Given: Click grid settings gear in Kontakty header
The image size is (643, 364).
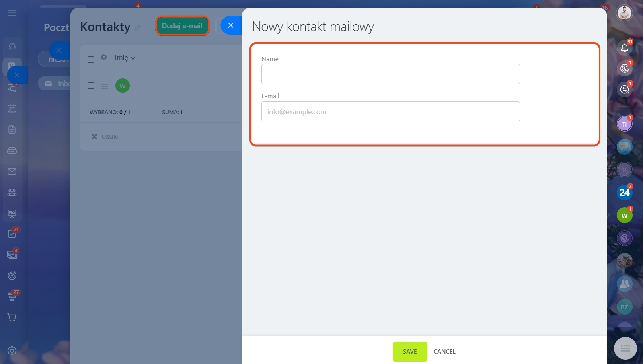Looking at the screenshot, I should [x=104, y=57].
